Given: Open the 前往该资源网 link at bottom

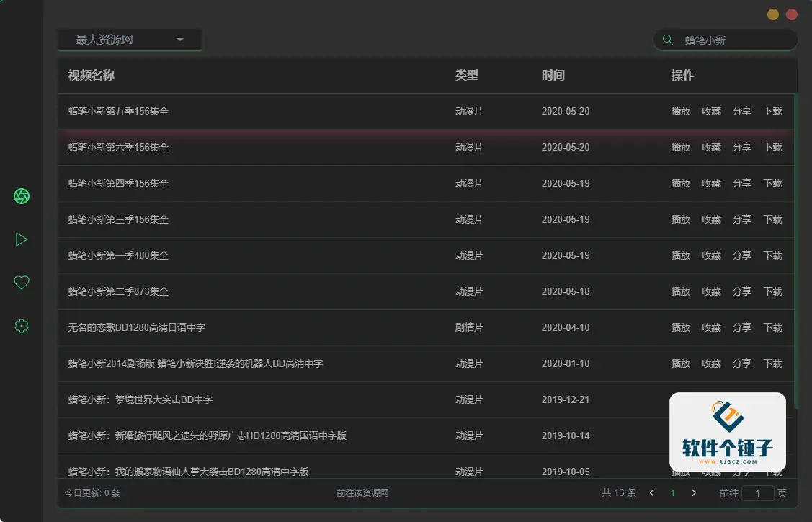Looking at the screenshot, I should pyautogui.click(x=362, y=492).
